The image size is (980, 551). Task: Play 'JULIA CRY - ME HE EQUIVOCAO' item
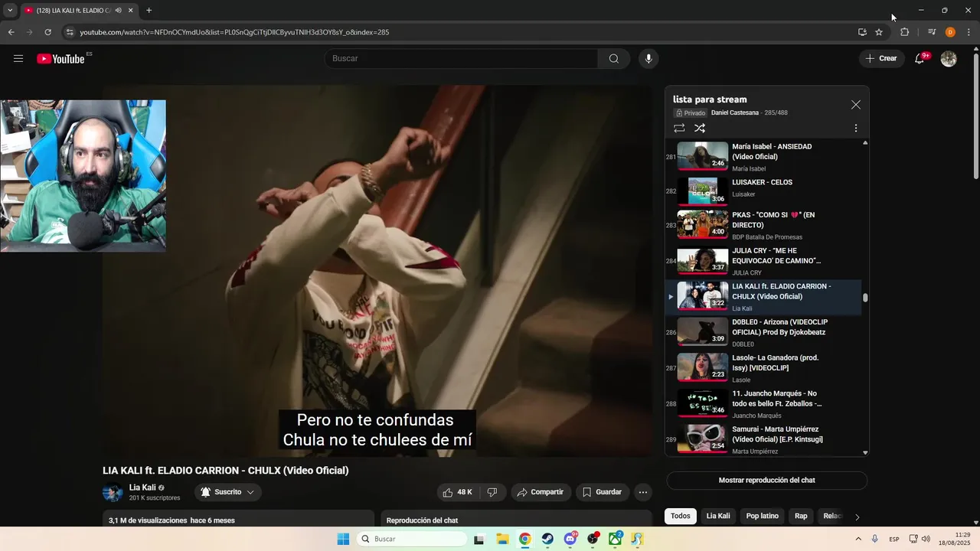(763, 262)
